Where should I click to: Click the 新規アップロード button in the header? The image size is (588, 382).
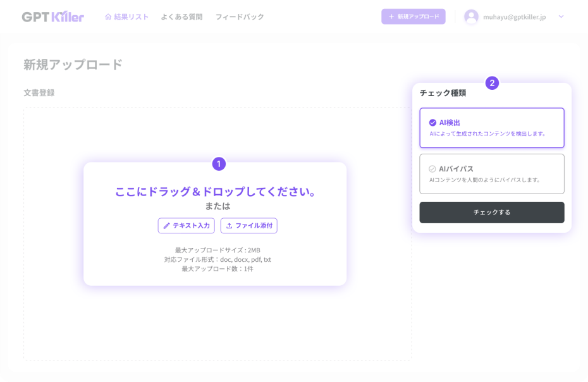(x=413, y=16)
